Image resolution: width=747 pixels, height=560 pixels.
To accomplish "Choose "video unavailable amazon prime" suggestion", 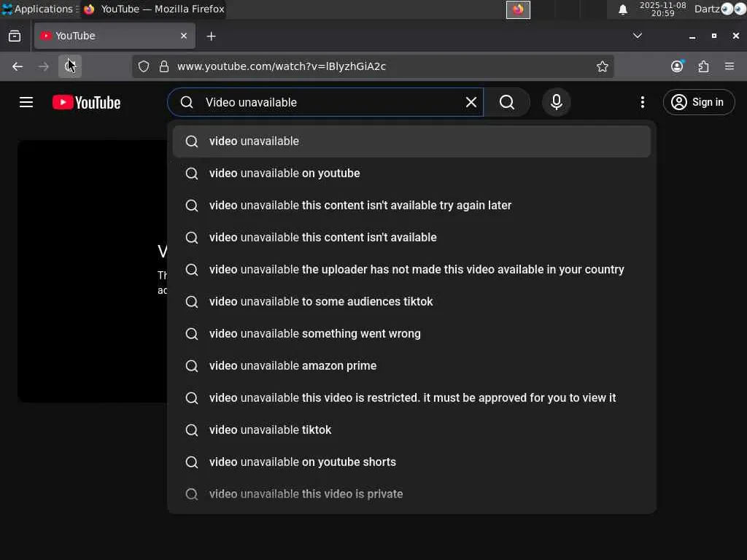I will pyautogui.click(x=293, y=366).
